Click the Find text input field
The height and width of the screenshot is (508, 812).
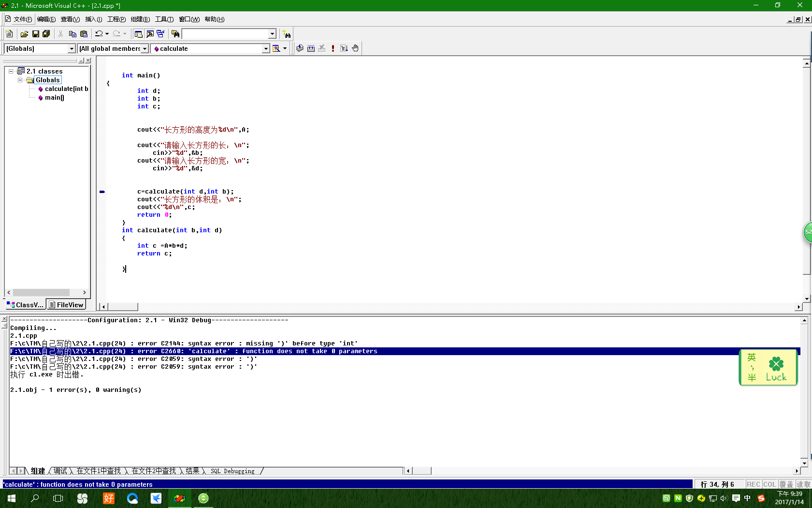225,34
